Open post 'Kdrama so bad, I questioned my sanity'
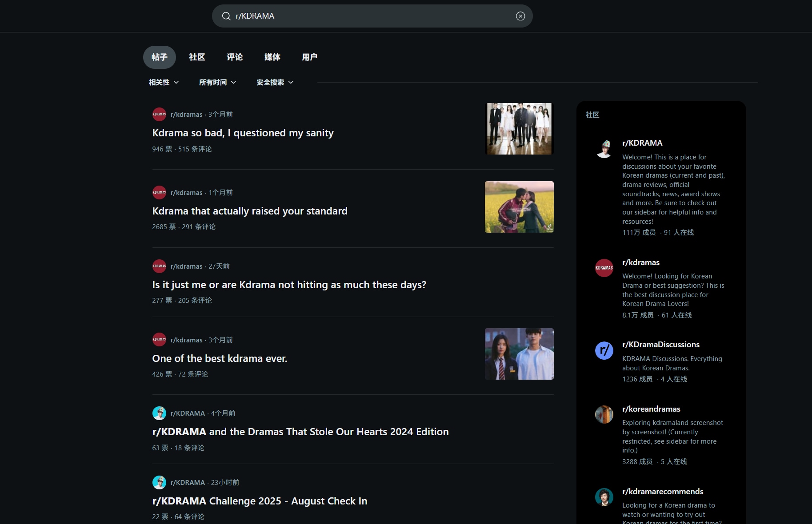The width and height of the screenshot is (812, 524). tap(243, 133)
